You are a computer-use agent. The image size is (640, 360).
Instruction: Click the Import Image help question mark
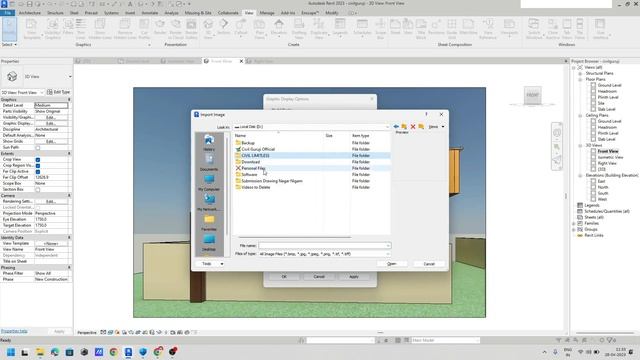(426, 114)
